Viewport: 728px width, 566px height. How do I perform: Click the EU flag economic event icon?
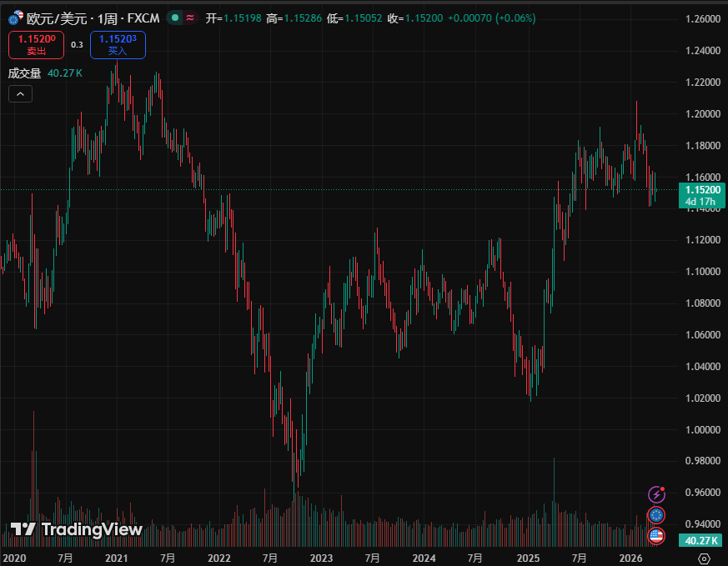656,515
